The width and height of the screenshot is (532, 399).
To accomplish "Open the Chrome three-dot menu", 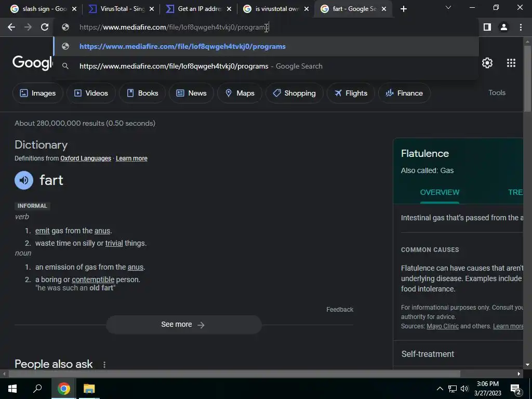I will 521,27.
